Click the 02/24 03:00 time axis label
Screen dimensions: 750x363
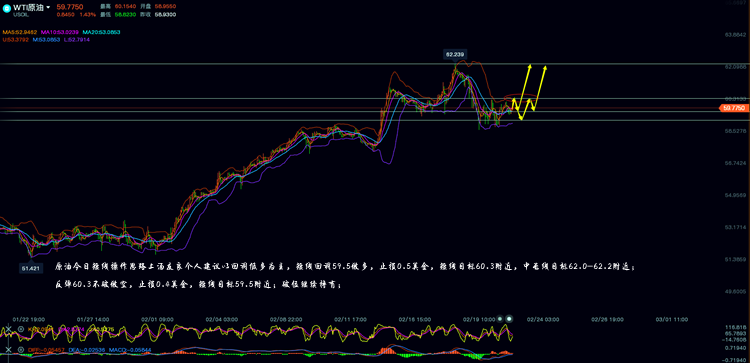pos(543,319)
